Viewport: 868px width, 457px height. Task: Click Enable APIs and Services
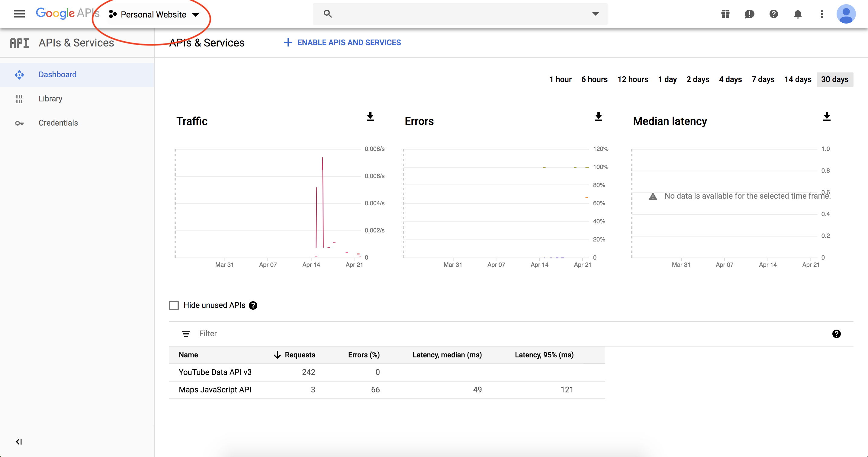(342, 43)
